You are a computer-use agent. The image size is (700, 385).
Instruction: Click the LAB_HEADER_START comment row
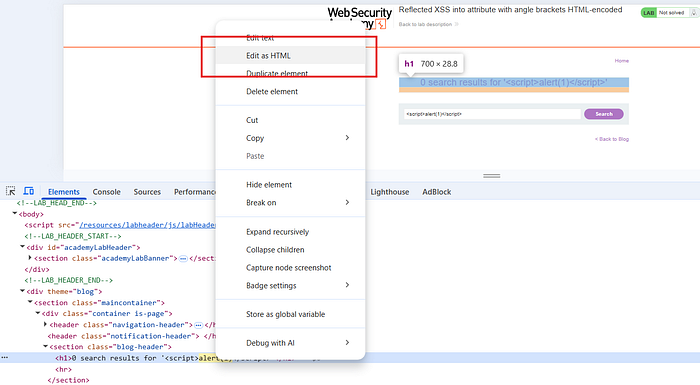(x=73, y=236)
